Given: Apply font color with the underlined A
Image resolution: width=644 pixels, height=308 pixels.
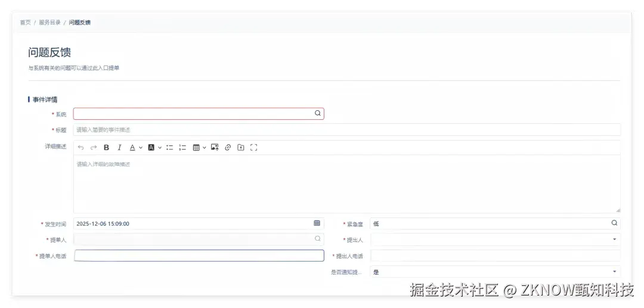Looking at the screenshot, I should pos(132,148).
